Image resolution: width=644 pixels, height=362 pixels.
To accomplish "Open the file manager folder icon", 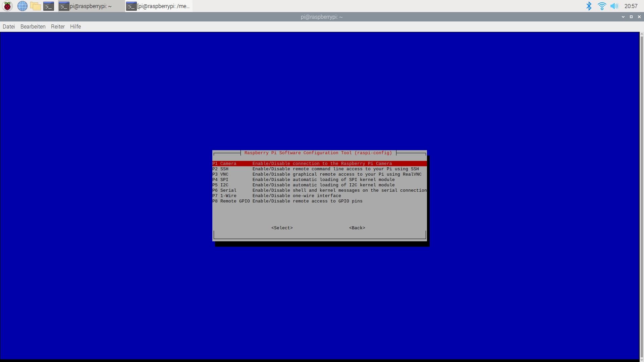I will point(35,6).
